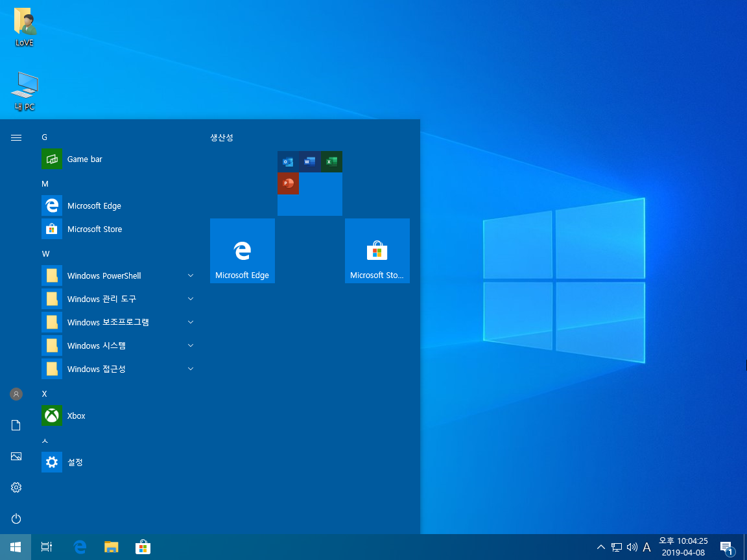Click the 생산성 tile group title
This screenshot has width=747, height=560.
click(222, 137)
